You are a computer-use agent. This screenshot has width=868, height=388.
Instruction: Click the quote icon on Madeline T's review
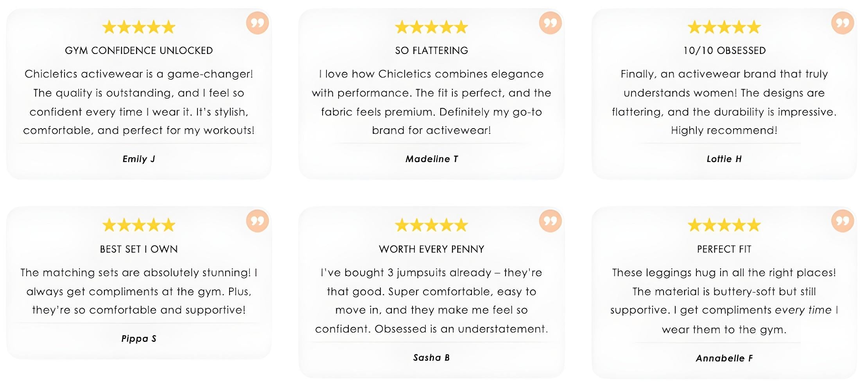pos(551,23)
